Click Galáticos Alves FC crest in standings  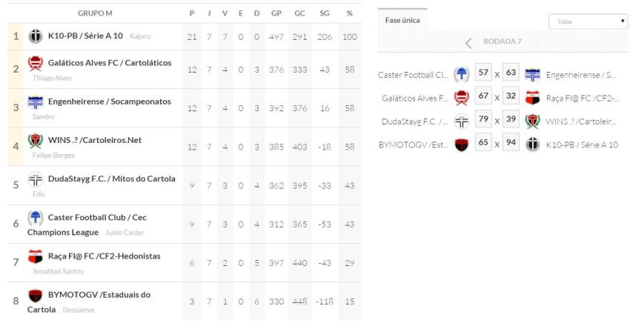(x=36, y=63)
